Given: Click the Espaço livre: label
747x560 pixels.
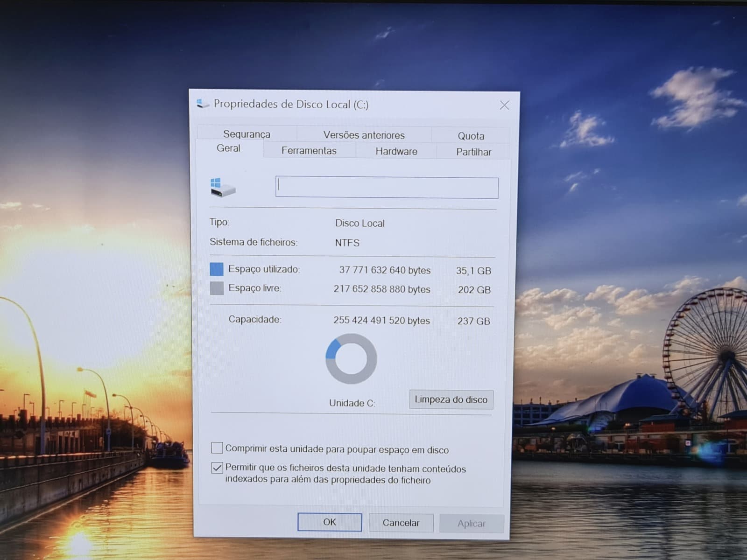Looking at the screenshot, I should pos(255,288).
